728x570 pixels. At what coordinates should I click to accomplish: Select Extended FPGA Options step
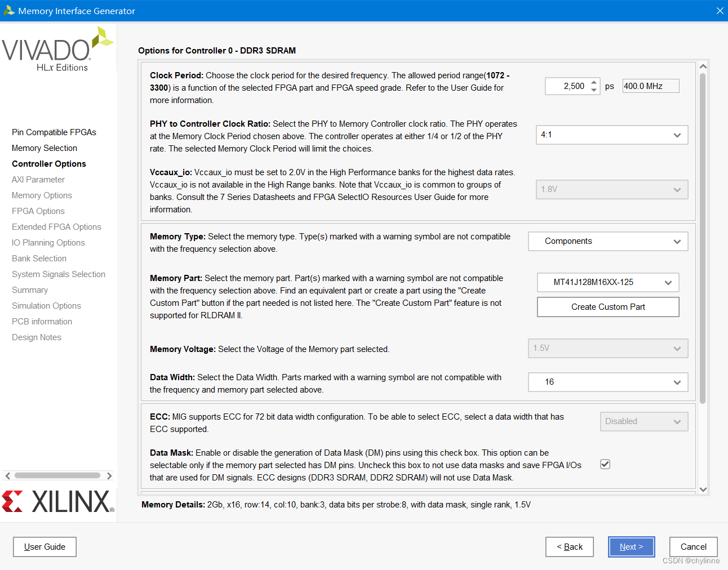pos(56,227)
